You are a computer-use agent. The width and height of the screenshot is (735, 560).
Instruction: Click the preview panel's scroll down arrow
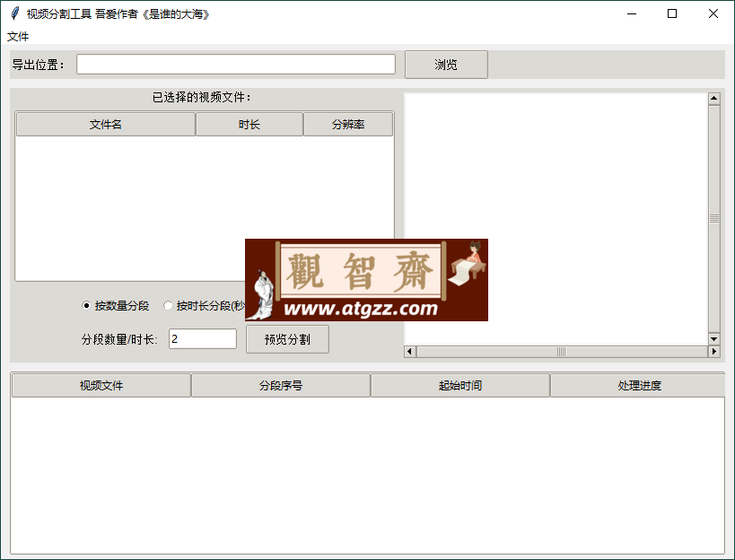pos(713,339)
